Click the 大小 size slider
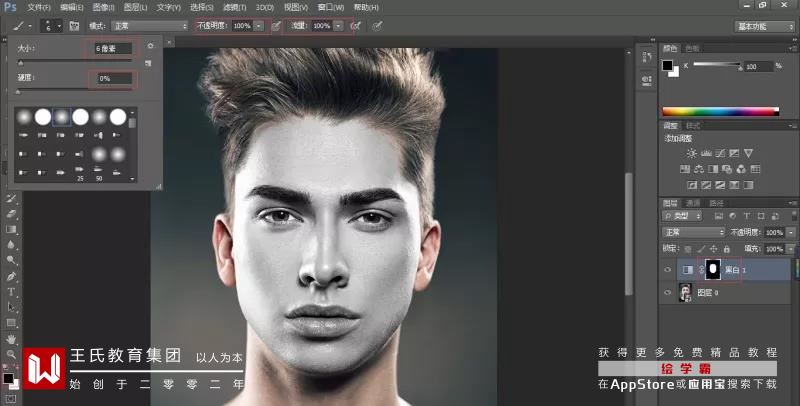Viewport: 800px width, 406px height. tap(74, 63)
